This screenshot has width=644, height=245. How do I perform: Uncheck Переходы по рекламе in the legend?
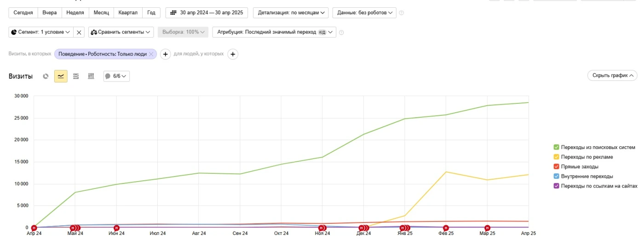pos(557,157)
